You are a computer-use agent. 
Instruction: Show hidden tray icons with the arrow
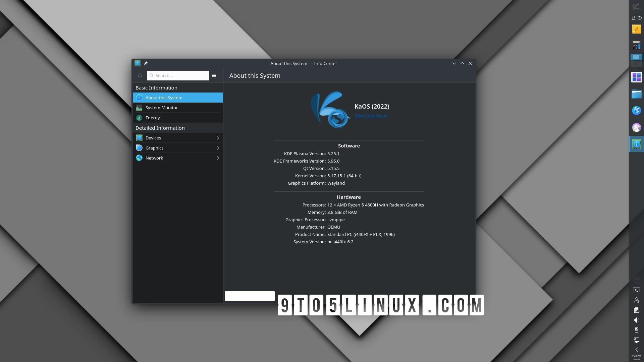point(636,350)
